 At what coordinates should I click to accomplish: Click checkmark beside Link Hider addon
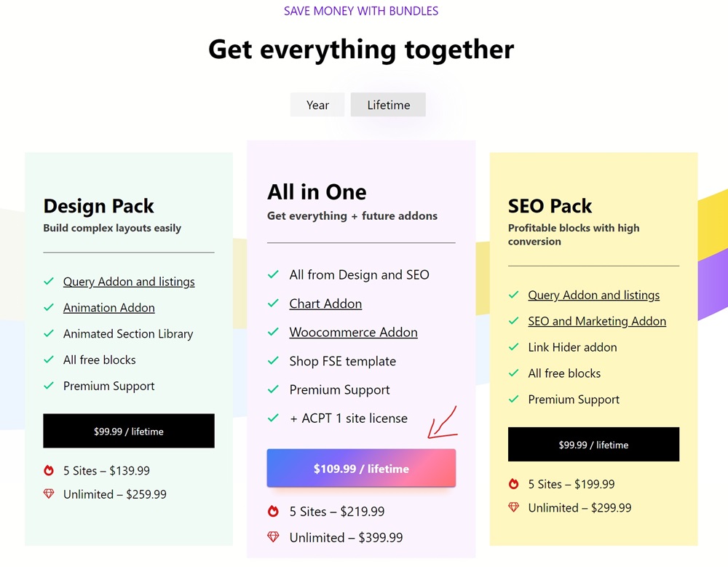pos(513,347)
